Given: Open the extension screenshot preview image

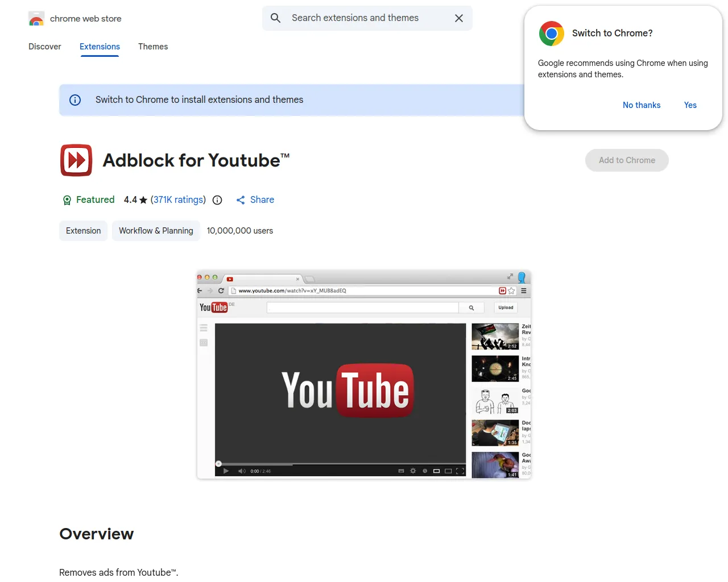Looking at the screenshot, I should coord(364,374).
